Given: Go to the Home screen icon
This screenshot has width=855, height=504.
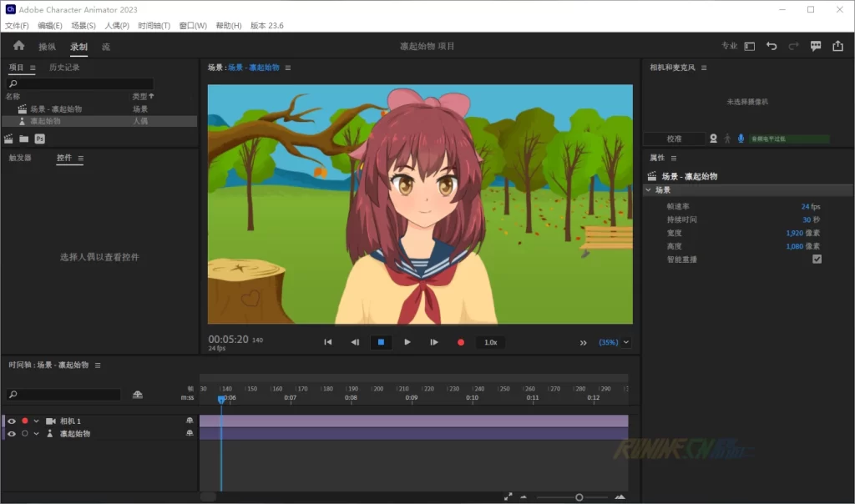Looking at the screenshot, I should pos(18,46).
